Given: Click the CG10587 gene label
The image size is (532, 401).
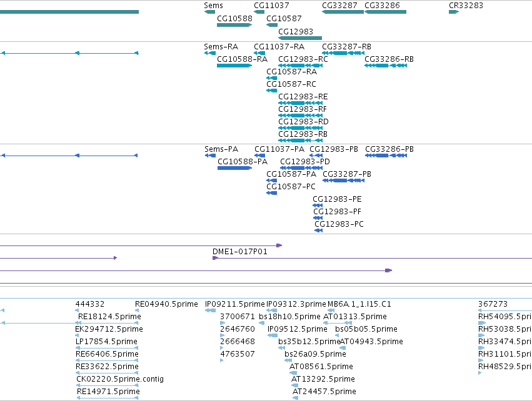Looking at the screenshot, I should pos(284,18).
